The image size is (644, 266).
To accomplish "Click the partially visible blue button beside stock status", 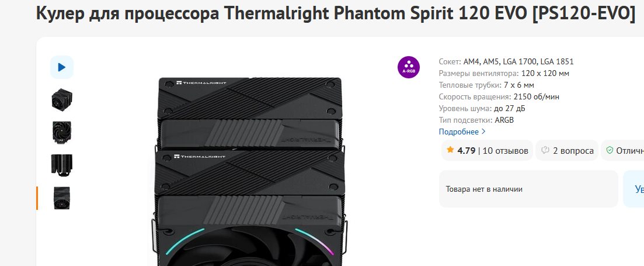I will [635, 189].
